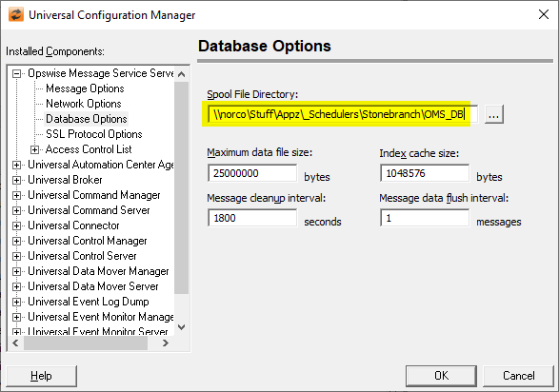
Task: Expand the Access Control List node
Action: click(x=34, y=150)
